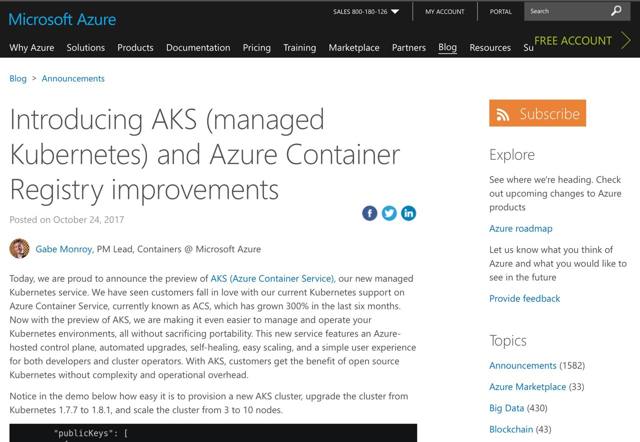
Task: Go to the Blog tab
Action: [x=447, y=47]
